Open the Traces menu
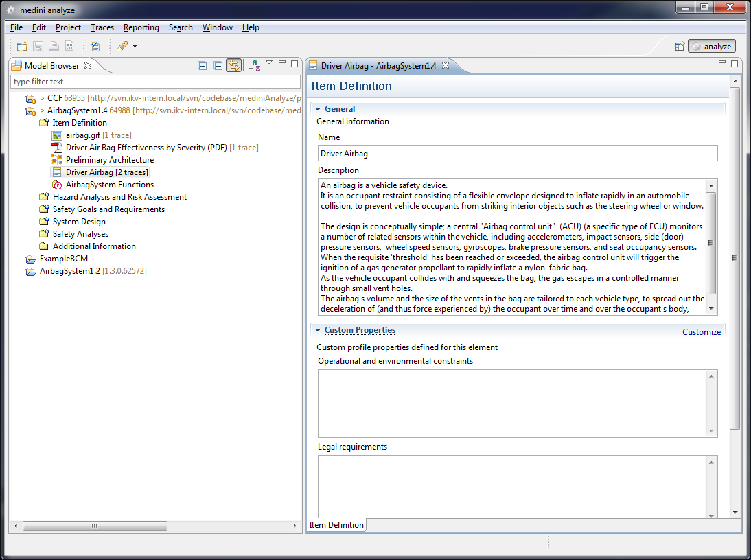 102,27
